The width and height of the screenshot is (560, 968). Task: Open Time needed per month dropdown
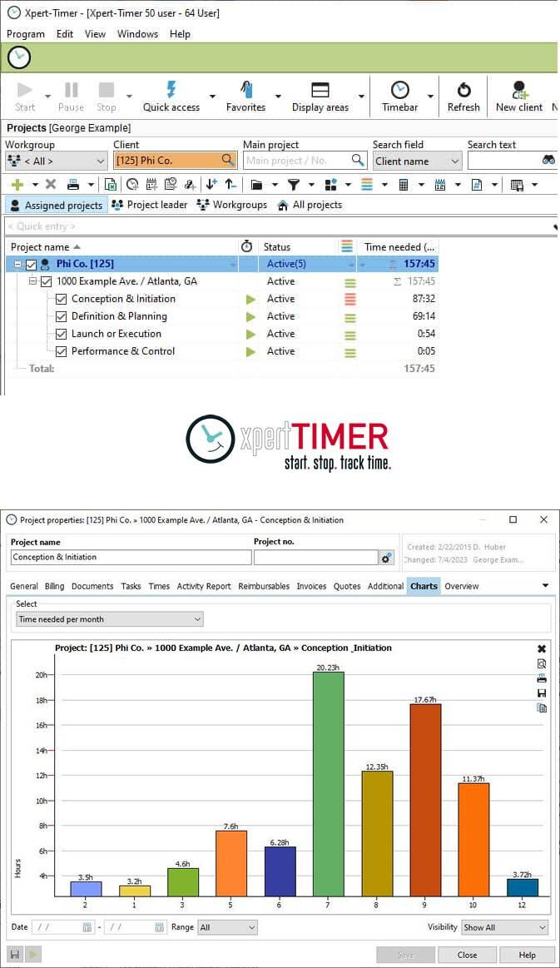[109, 619]
